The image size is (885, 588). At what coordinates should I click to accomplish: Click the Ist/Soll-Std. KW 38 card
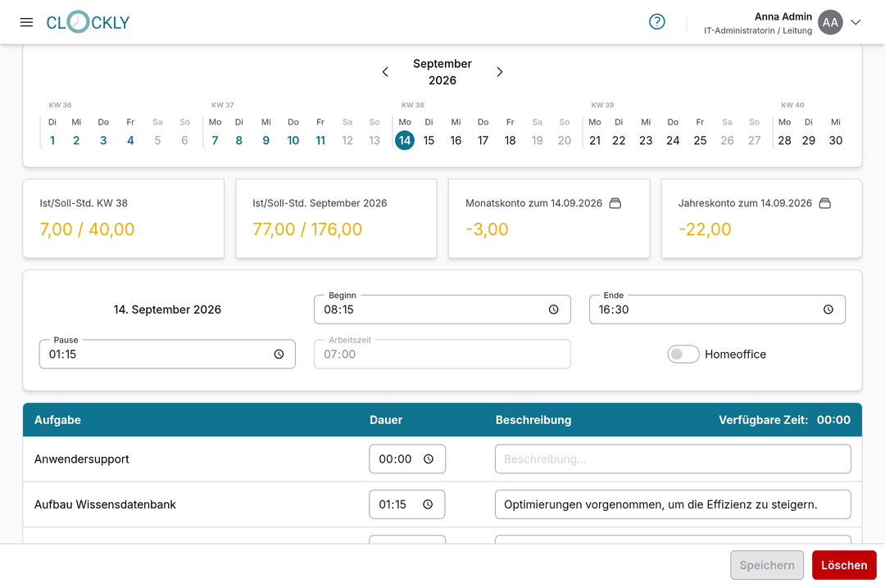click(x=123, y=219)
